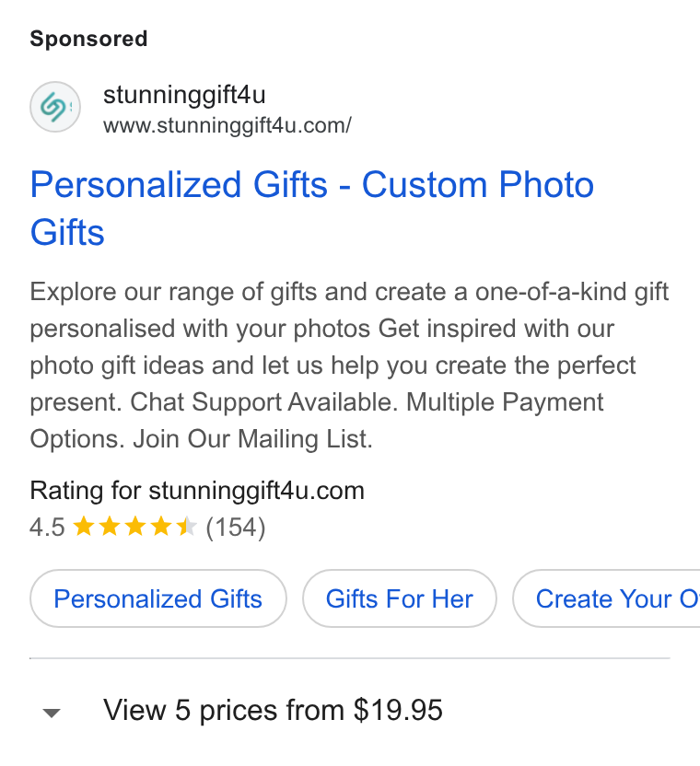Click the Rating for stunninggift4u.com text
Viewport: 700px width, 766px height.
[197, 491]
